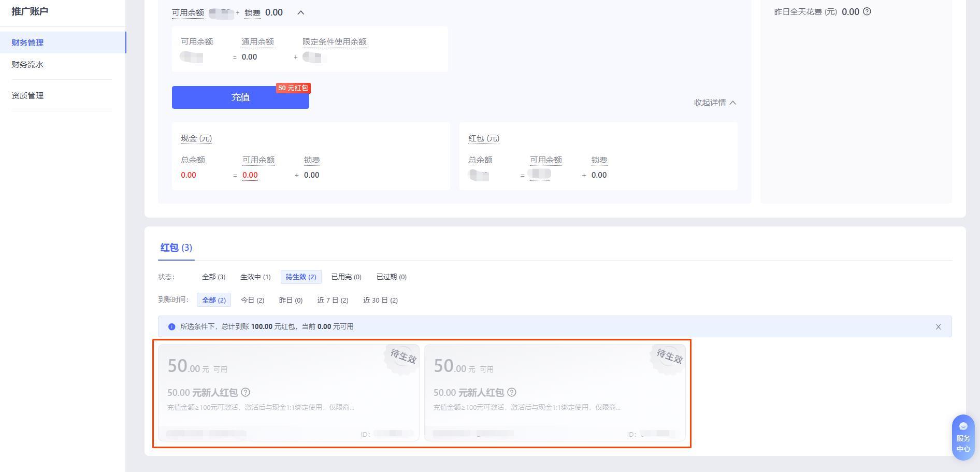The width and height of the screenshot is (980, 472).
Task: Click the 限定条件使用余额 label
Action: click(335, 42)
